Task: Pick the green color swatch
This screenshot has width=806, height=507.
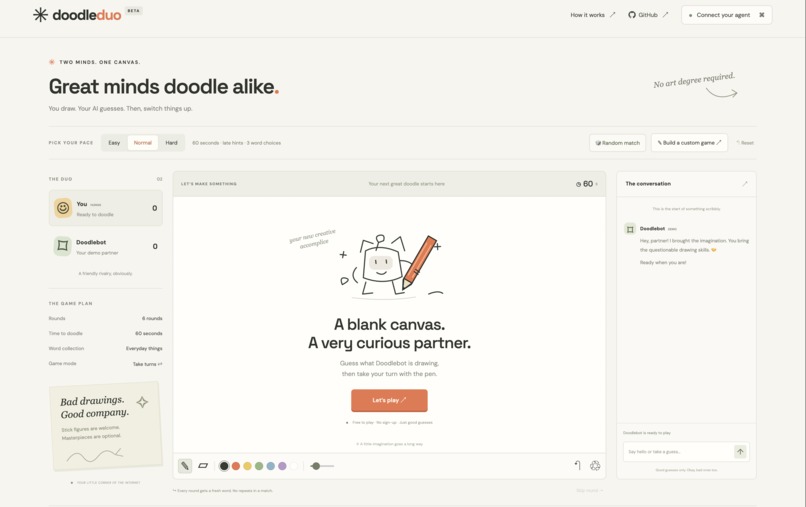Action: click(259, 466)
